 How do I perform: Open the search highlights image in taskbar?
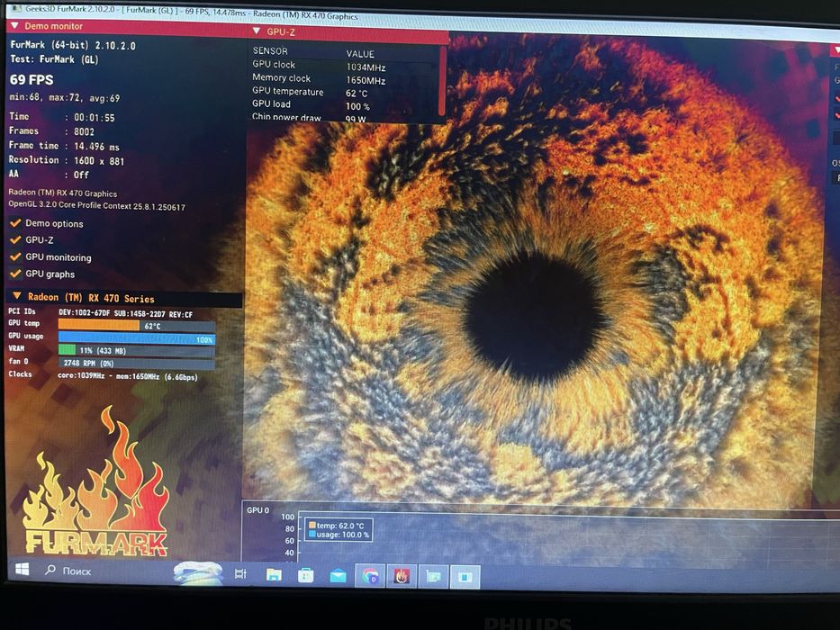198,572
